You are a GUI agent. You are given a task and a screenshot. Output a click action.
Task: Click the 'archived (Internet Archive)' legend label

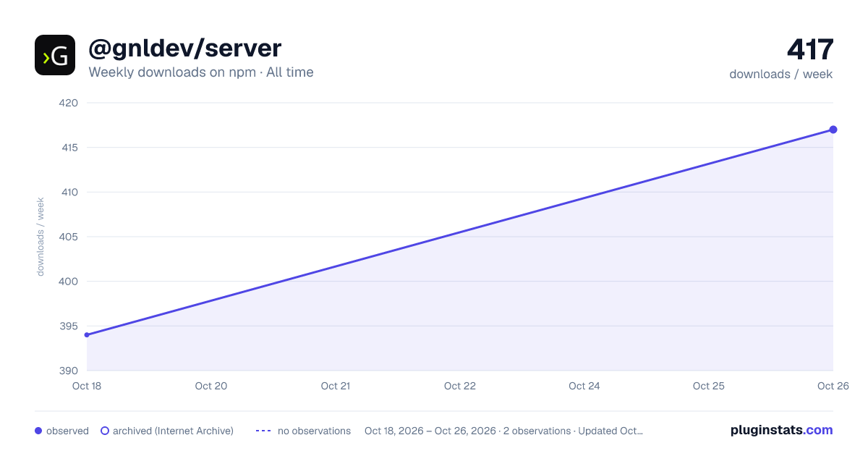point(173,431)
